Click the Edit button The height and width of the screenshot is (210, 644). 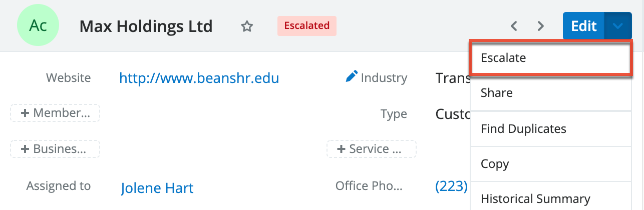tap(583, 26)
